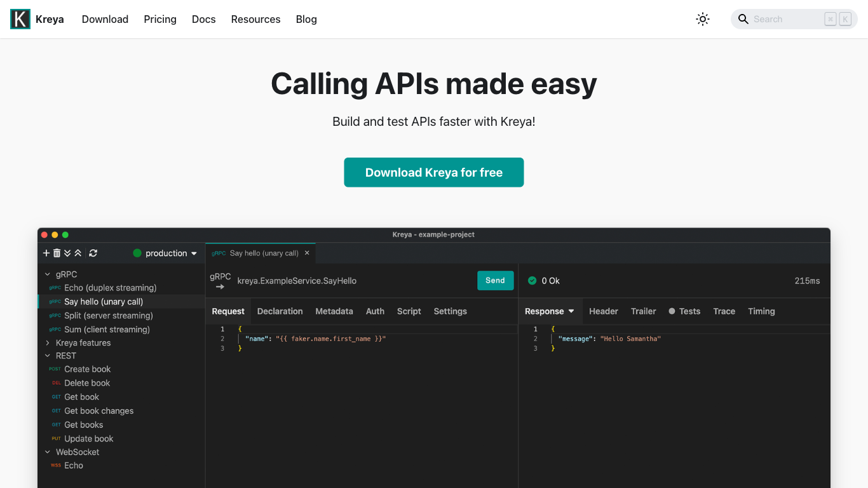Click the Send button
This screenshot has width=868, height=488.
coord(495,280)
